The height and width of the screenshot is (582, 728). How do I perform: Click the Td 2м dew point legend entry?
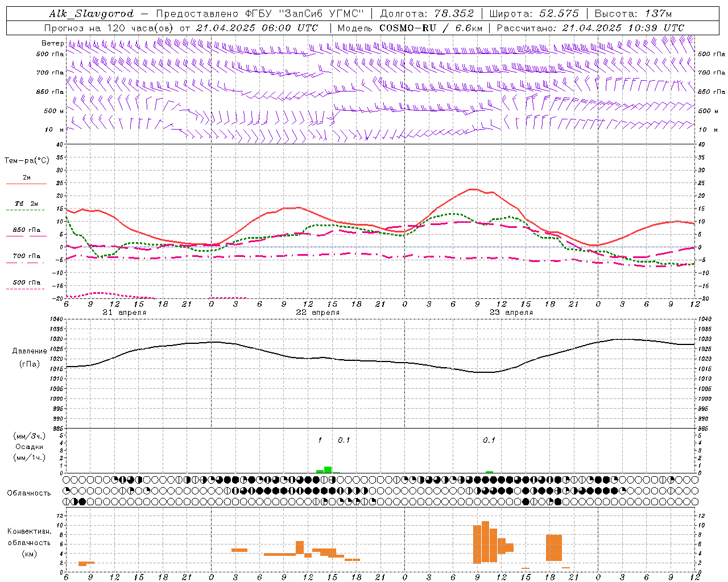click(x=27, y=203)
